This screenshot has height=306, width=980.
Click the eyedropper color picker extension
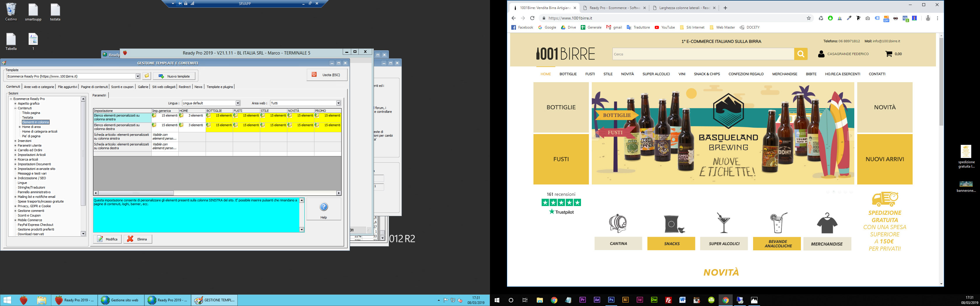click(x=849, y=18)
